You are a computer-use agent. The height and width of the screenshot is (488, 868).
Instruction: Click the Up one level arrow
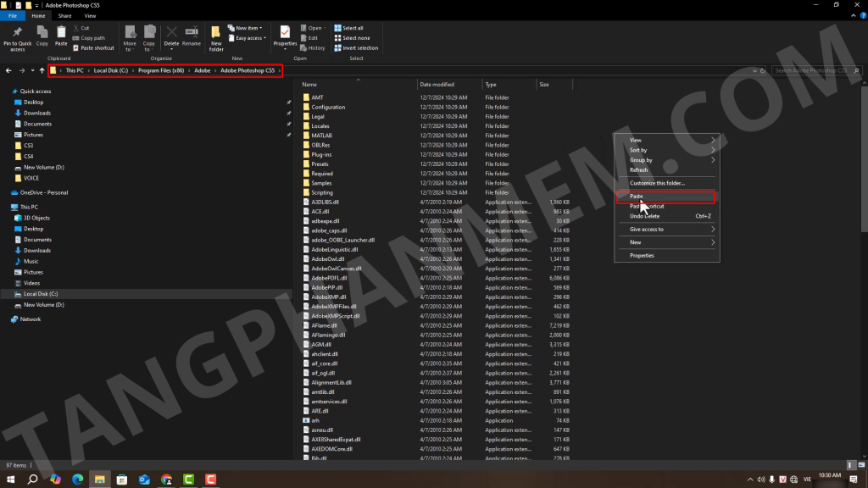[x=42, y=70]
